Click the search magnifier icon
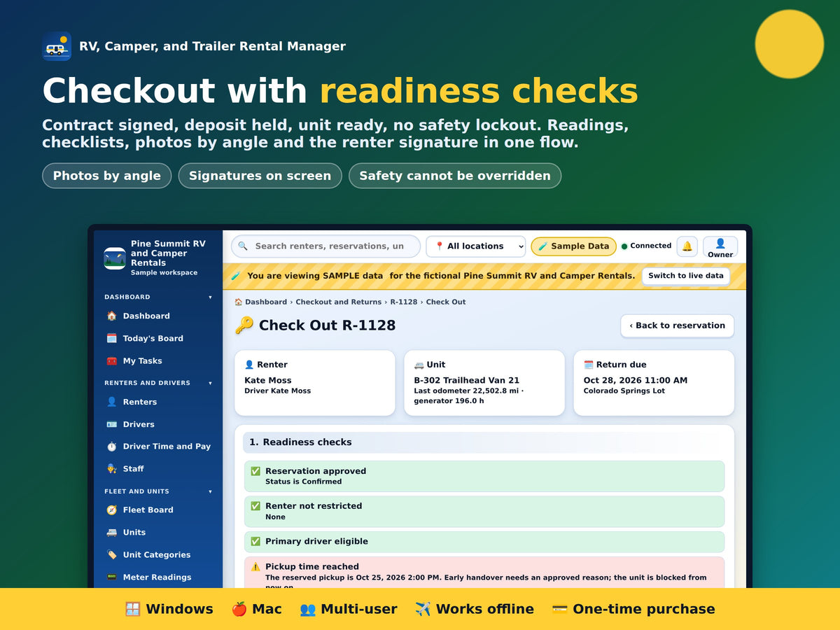Image resolution: width=840 pixels, height=630 pixels. click(243, 246)
